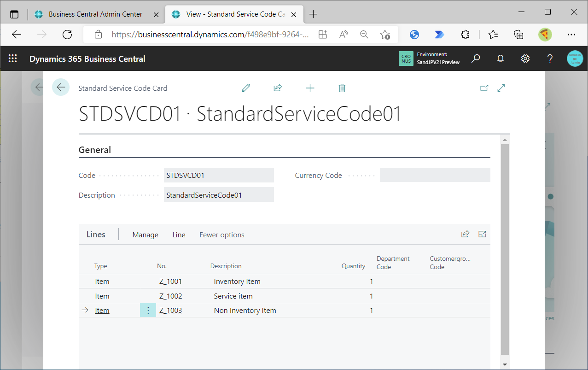Image resolution: width=588 pixels, height=370 pixels.
Task: Share the Standard Service Code card
Action: point(278,88)
